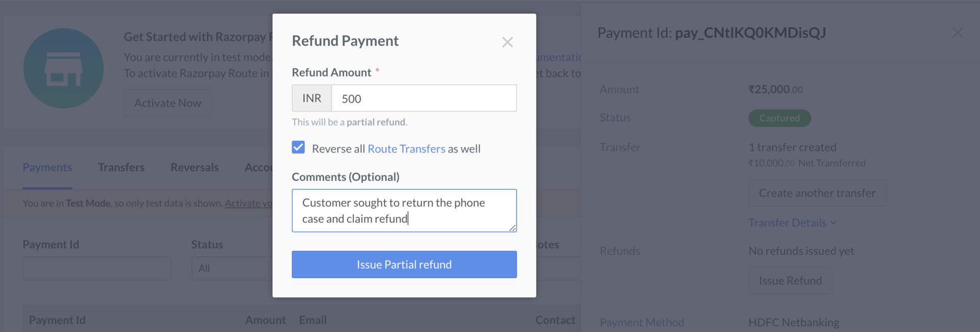Close the Refund Payment dialog
Viewport: 980px width, 332px height.
[507, 42]
